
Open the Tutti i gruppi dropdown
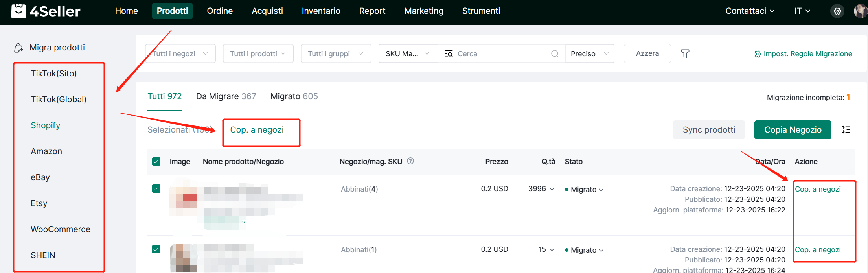coord(336,53)
